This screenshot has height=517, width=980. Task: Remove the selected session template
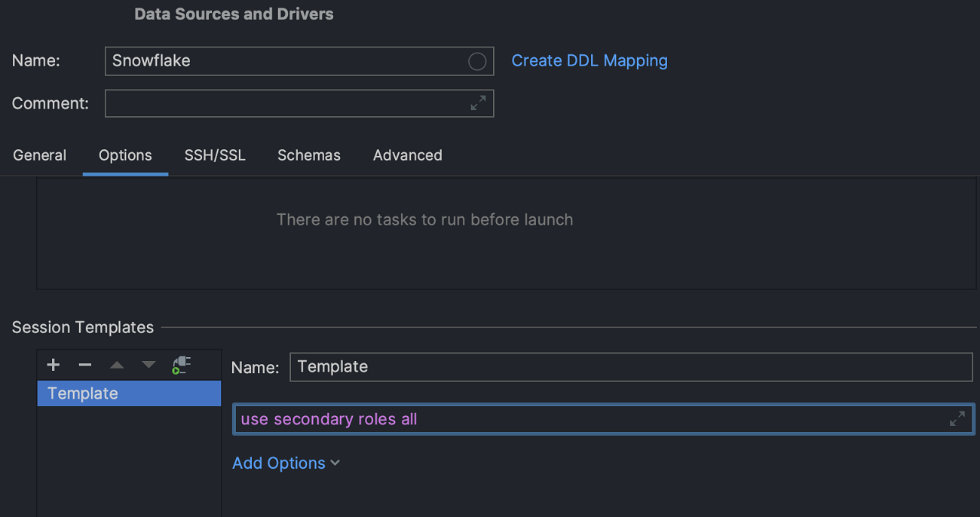[x=84, y=366]
